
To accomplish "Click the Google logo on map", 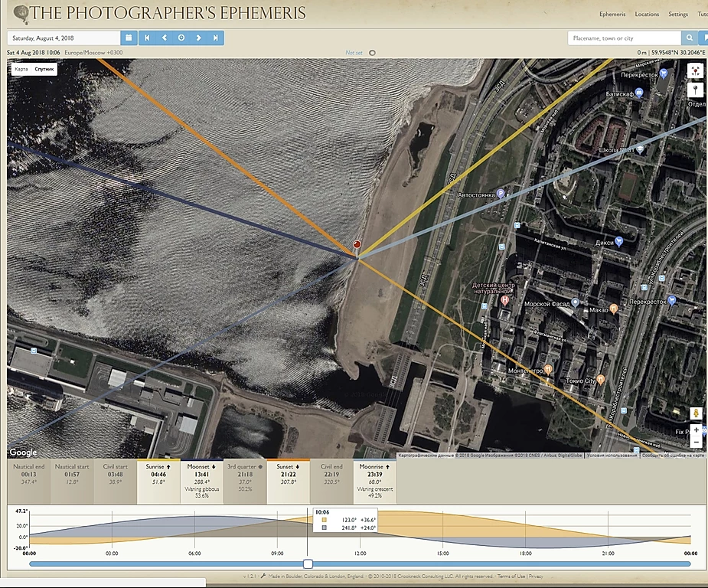I will pos(23,452).
